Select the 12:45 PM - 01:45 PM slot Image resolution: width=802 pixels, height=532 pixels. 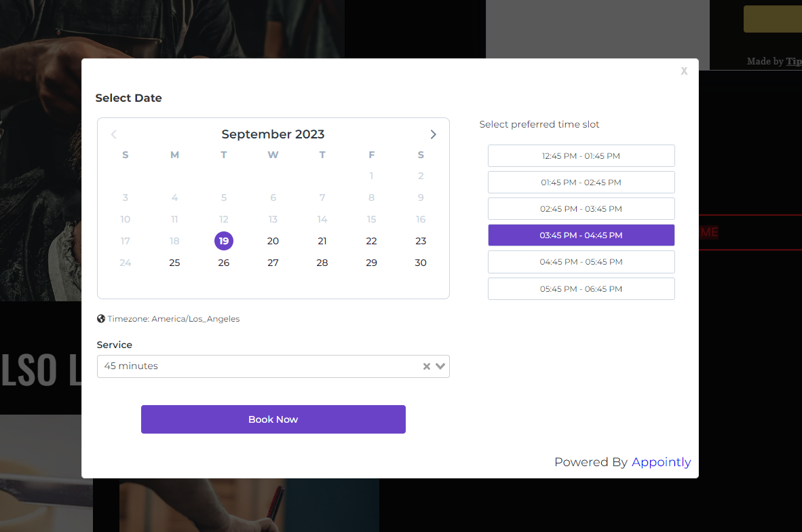click(581, 155)
